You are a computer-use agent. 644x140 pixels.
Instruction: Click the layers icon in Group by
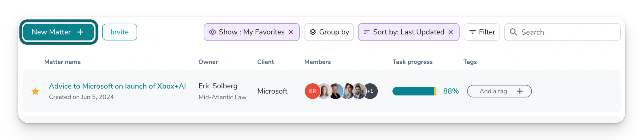pyautogui.click(x=313, y=32)
